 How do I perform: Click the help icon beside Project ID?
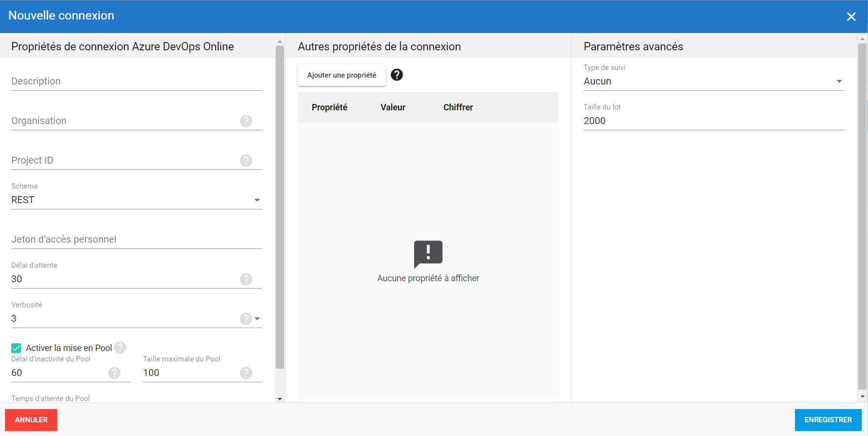point(246,161)
